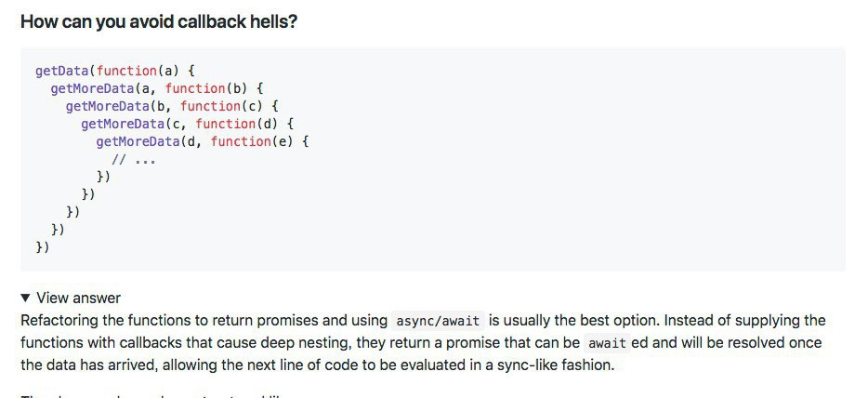868x398 pixels.
Task: Click the "View answer" summary label
Action: tap(78, 298)
